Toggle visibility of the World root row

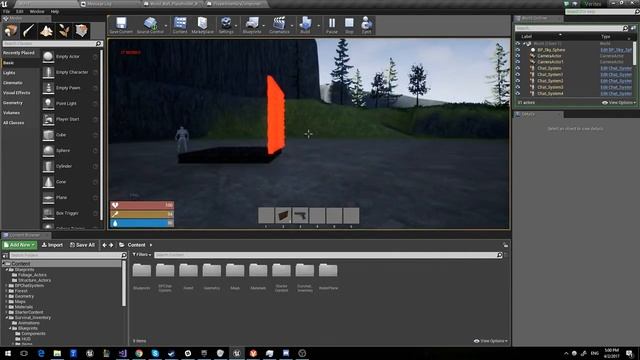(518, 44)
